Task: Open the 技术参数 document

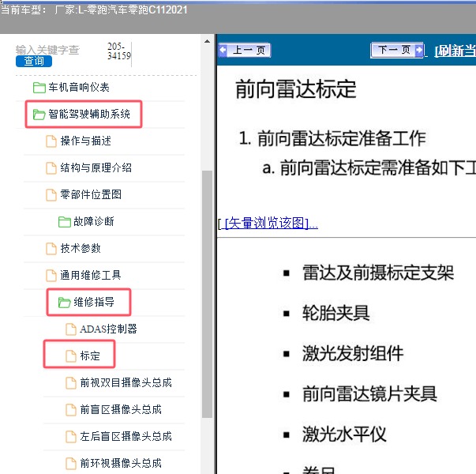Action: point(81,248)
